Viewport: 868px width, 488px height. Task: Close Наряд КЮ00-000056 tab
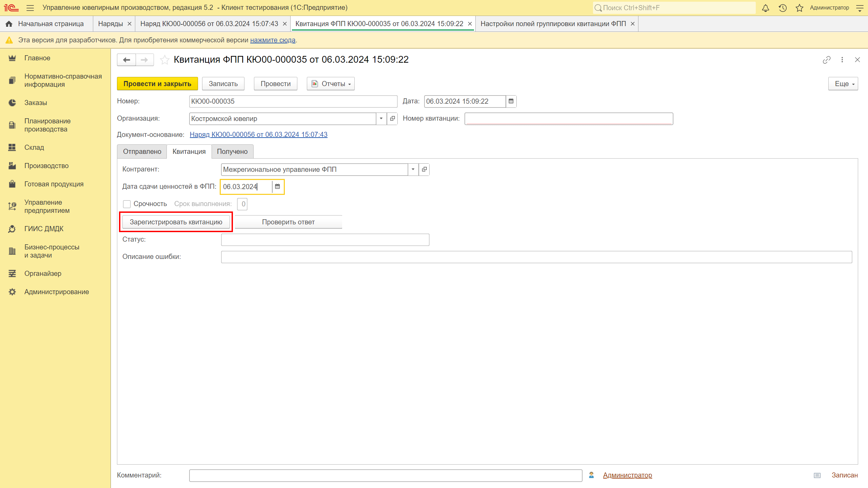(285, 24)
